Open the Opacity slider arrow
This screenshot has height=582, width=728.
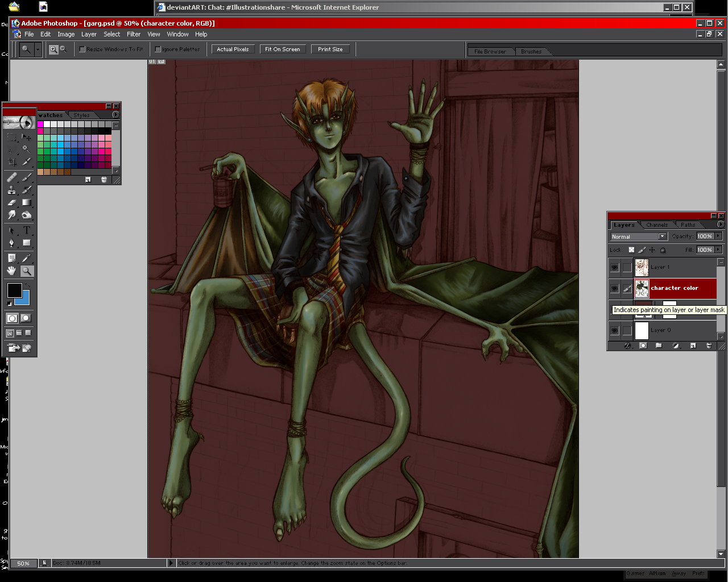point(718,236)
